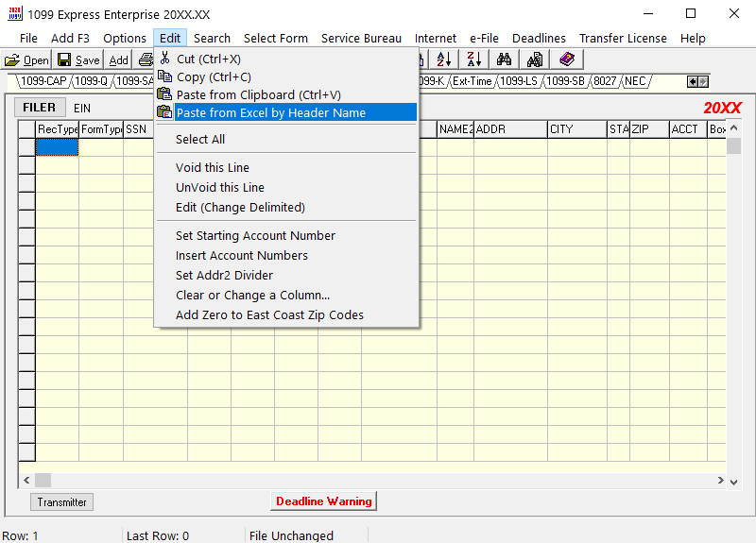Viewport: 756px width, 543px height.
Task: Choose Copy (Ctrl+C) menu entry
Action: (214, 77)
